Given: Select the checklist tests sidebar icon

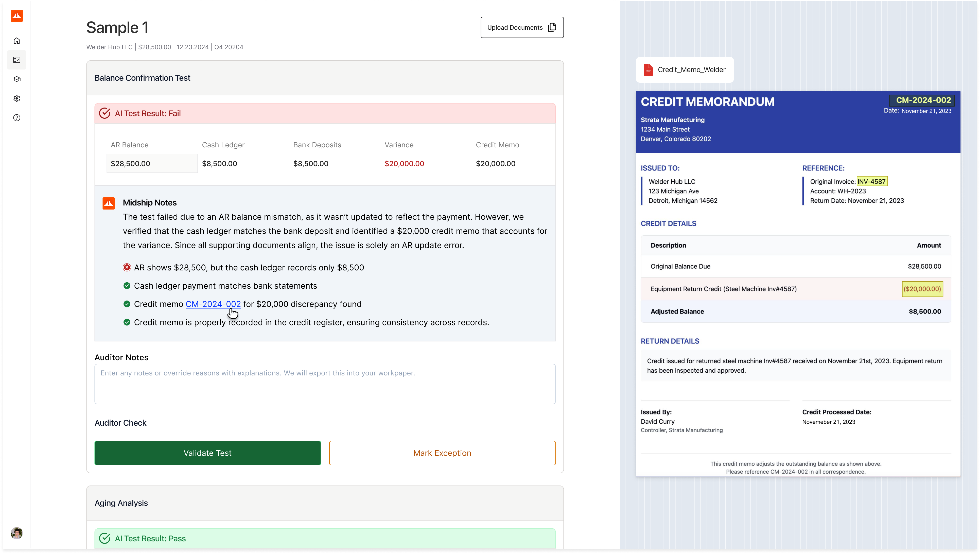Looking at the screenshot, I should pyautogui.click(x=17, y=60).
